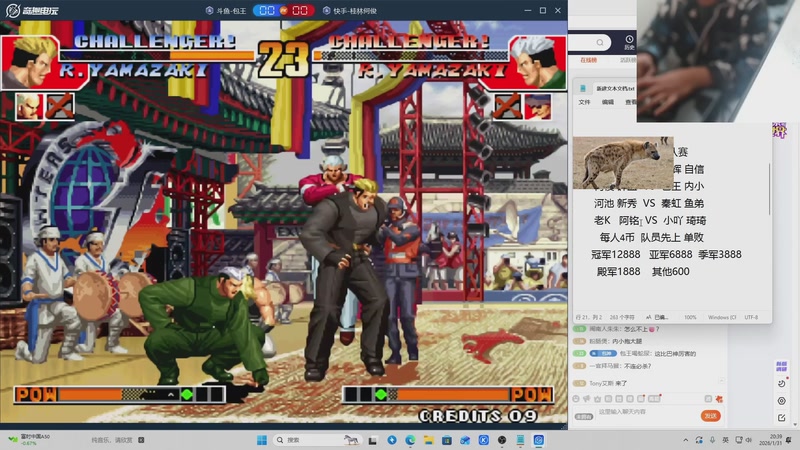This screenshot has width=800, height=450.
Task: Click the megaphone icon in chat toolbar
Action: pyautogui.click(x=587, y=399)
